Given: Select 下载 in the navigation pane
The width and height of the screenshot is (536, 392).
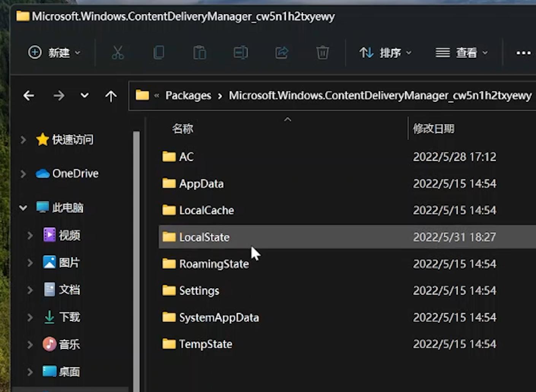Looking at the screenshot, I should [69, 317].
